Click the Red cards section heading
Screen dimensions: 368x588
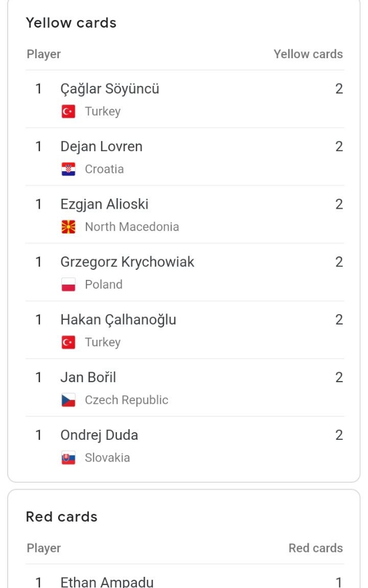(x=62, y=517)
